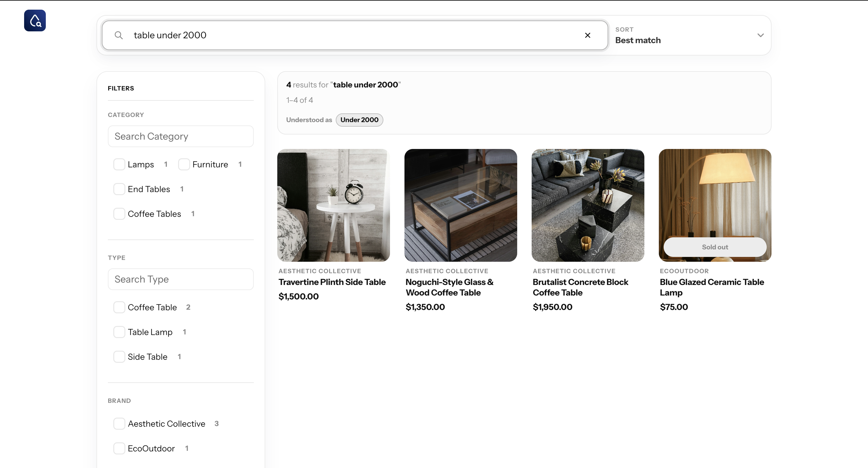Click the Sold out badge on lamp
The width and height of the screenshot is (868, 468).
coord(715,247)
